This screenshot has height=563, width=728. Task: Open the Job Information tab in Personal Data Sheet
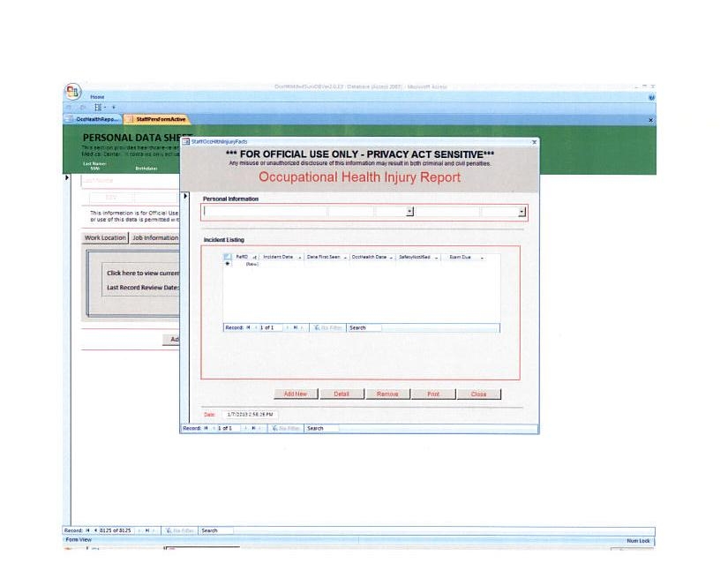[155, 237]
